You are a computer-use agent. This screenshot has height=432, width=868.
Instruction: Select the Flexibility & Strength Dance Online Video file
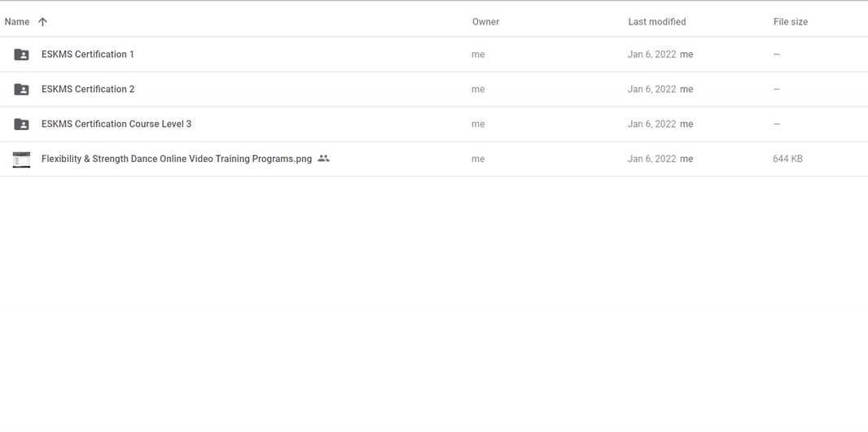click(x=177, y=159)
